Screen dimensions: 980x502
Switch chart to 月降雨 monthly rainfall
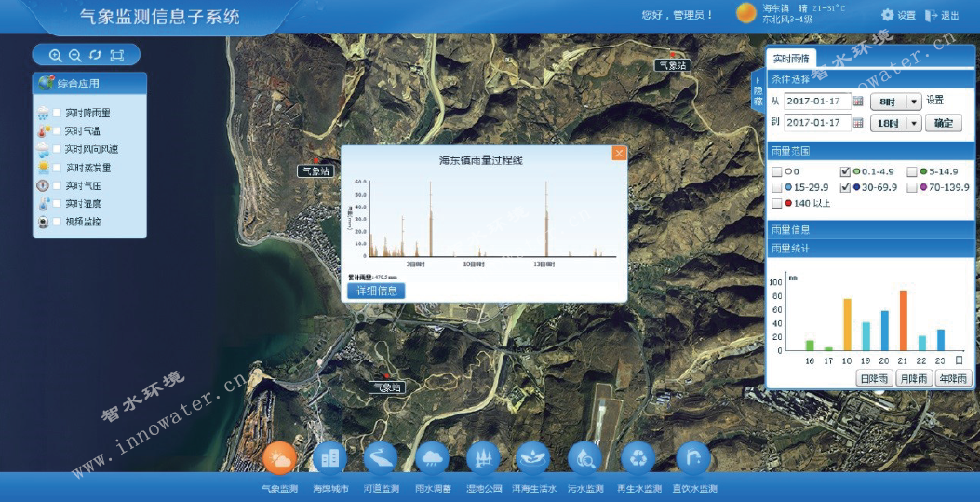click(913, 378)
